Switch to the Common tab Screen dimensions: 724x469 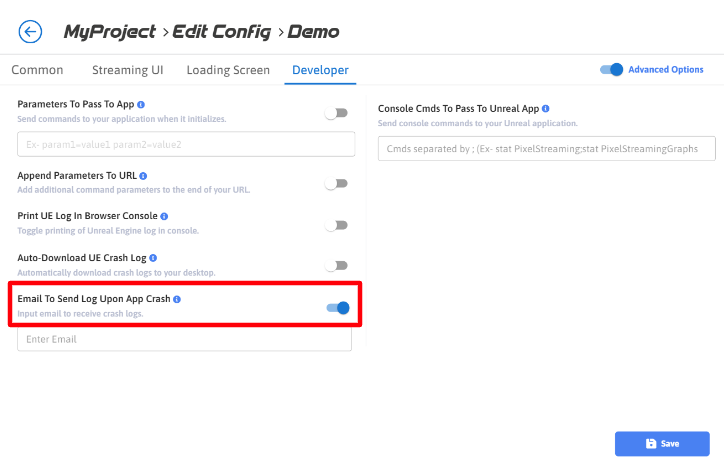[x=37, y=70]
